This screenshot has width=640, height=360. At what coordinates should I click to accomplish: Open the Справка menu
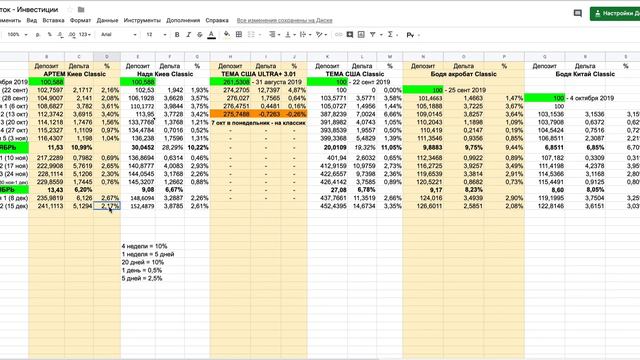[x=217, y=20]
